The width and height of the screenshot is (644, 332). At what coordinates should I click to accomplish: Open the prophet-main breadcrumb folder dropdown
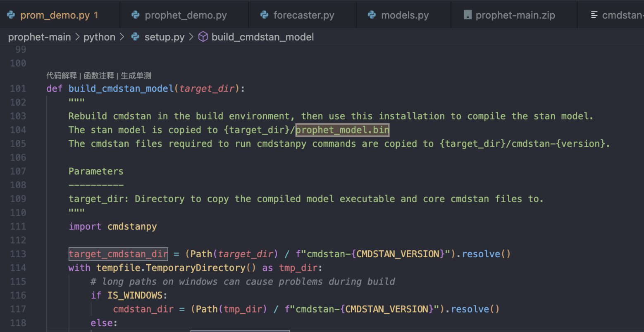[39, 37]
